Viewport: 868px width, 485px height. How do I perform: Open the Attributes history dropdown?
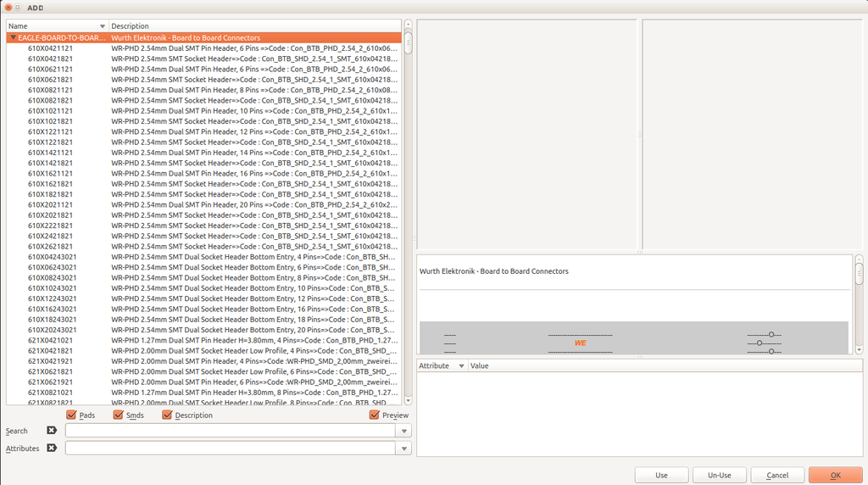[404, 449]
